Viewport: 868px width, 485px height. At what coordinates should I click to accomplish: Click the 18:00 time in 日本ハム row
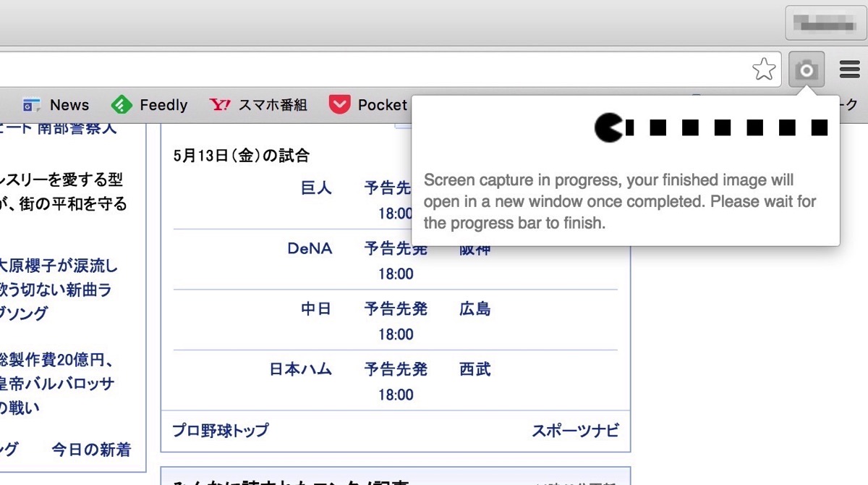click(x=396, y=395)
